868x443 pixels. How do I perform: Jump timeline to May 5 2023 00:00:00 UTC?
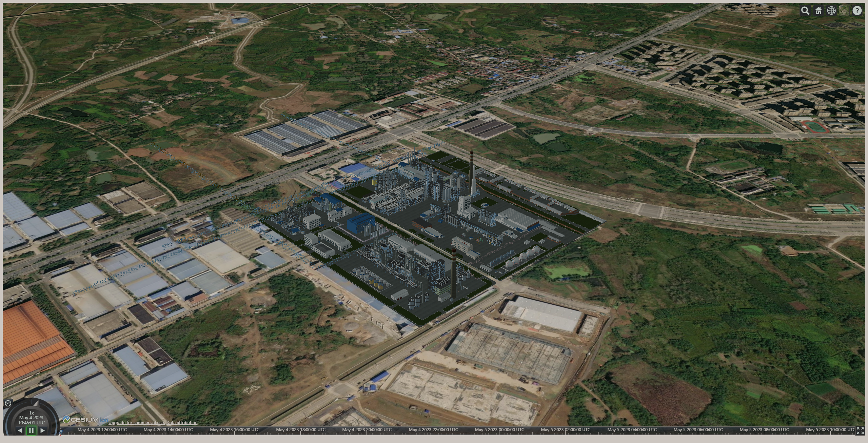(x=499, y=430)
